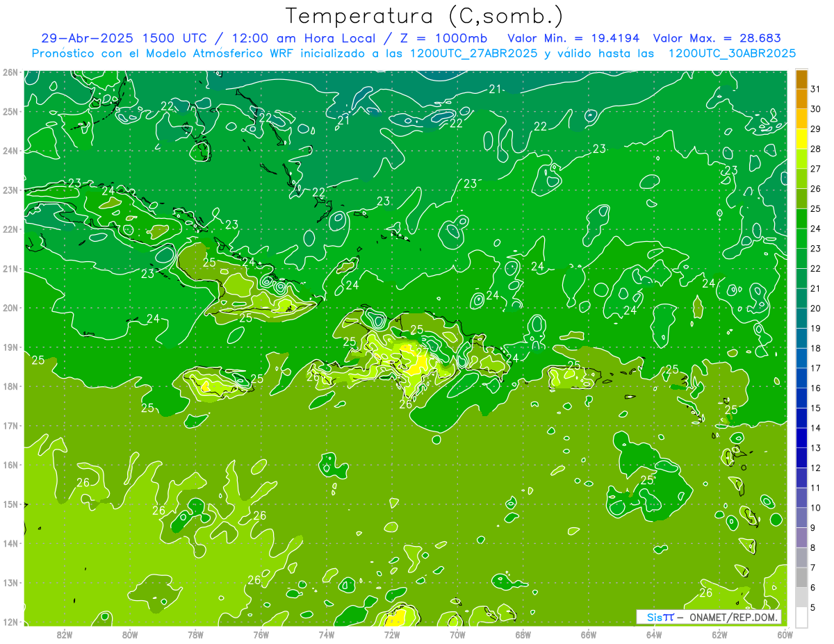Screen dimensions: 834x644
Task: Click the '16N' latitude axis label
Action: [10, 465]
